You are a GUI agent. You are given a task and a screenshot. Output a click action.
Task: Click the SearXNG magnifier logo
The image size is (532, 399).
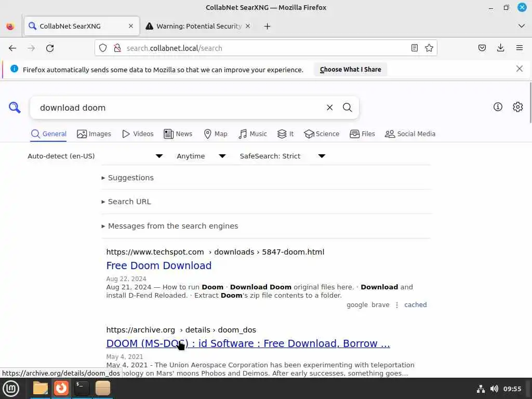pyautogui.click(x=15, y=108)
